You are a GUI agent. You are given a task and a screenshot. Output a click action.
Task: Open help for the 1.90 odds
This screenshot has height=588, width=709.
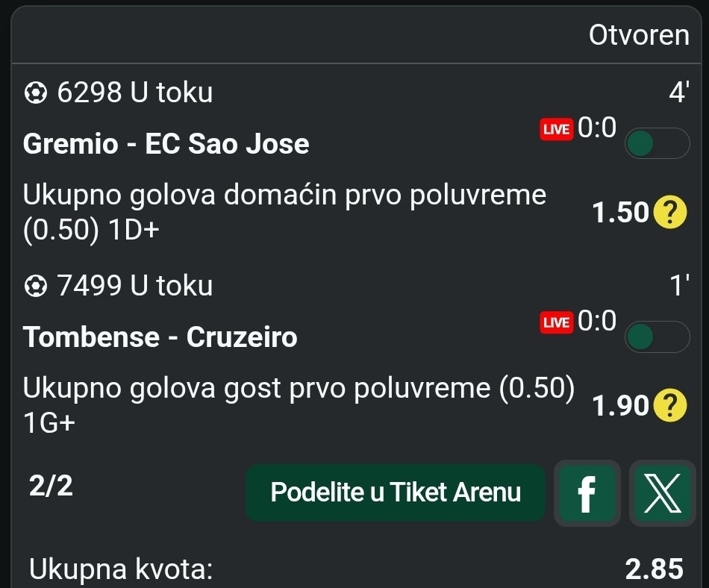coord(669,406)
